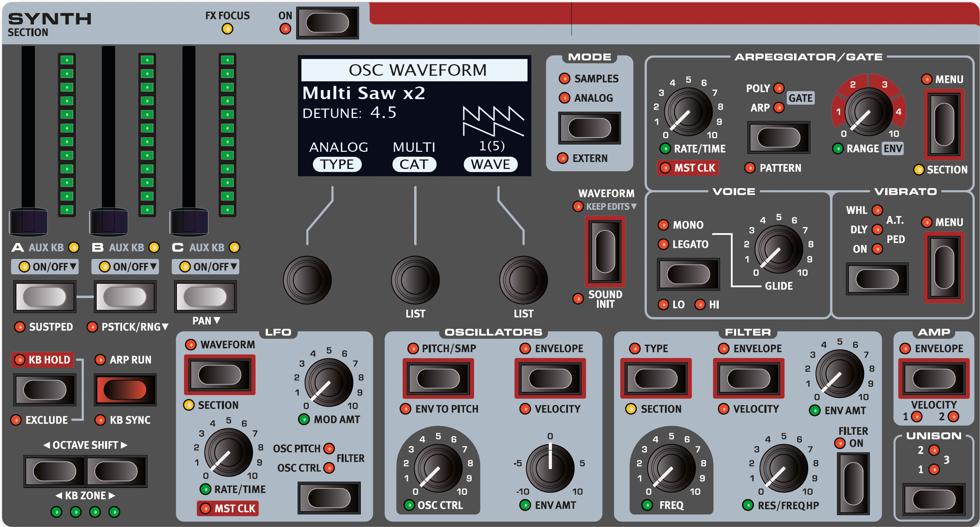Click the Voice Glide knob
The width and height of the screenshot is (980, 527).
pyautogui.click(x=779, y=249)
